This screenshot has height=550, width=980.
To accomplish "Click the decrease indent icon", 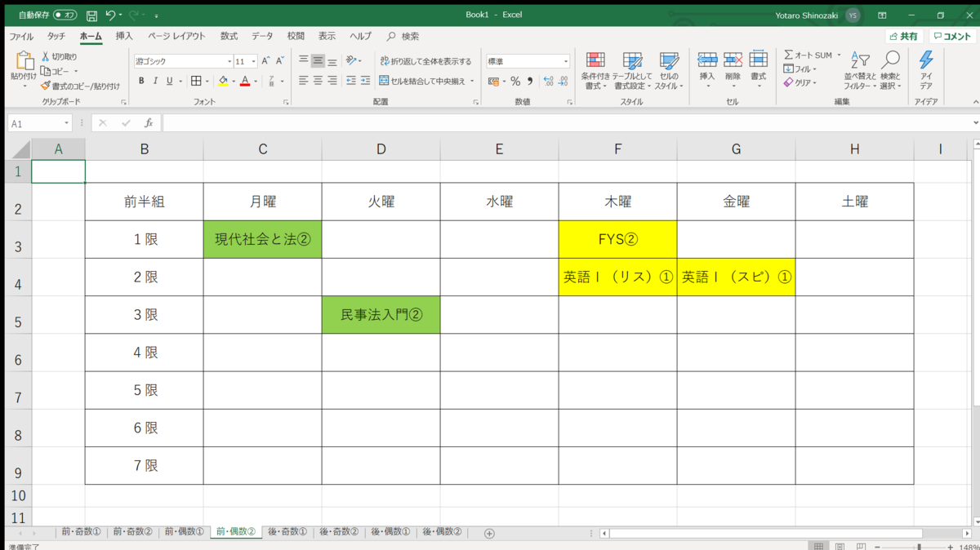I will 351,81.
